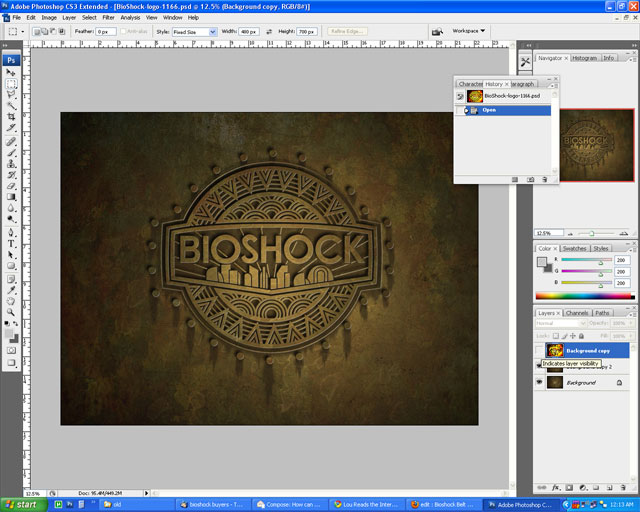
Task: Select the Notes tool
Action: (11, 279)
